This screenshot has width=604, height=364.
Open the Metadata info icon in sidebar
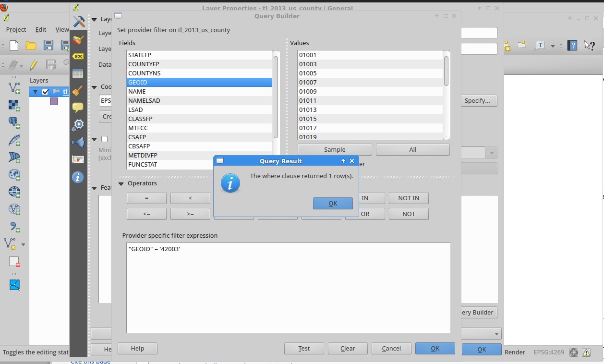(78, 177)
